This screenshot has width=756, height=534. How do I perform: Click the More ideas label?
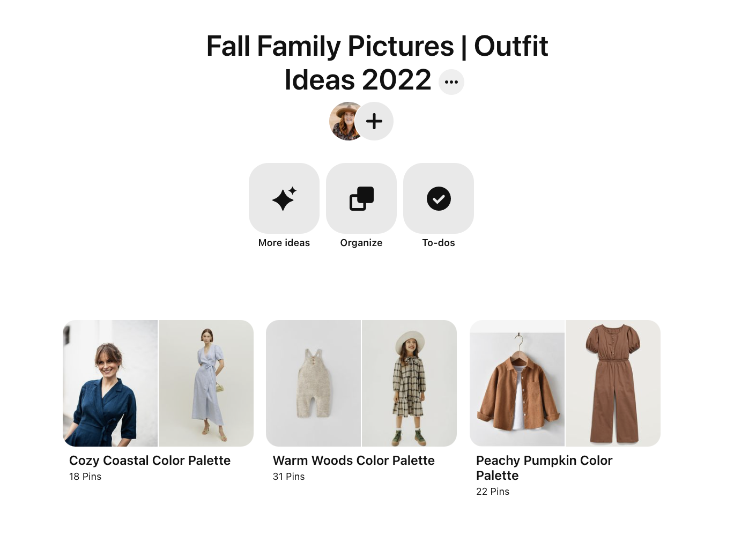pos(284,243)
